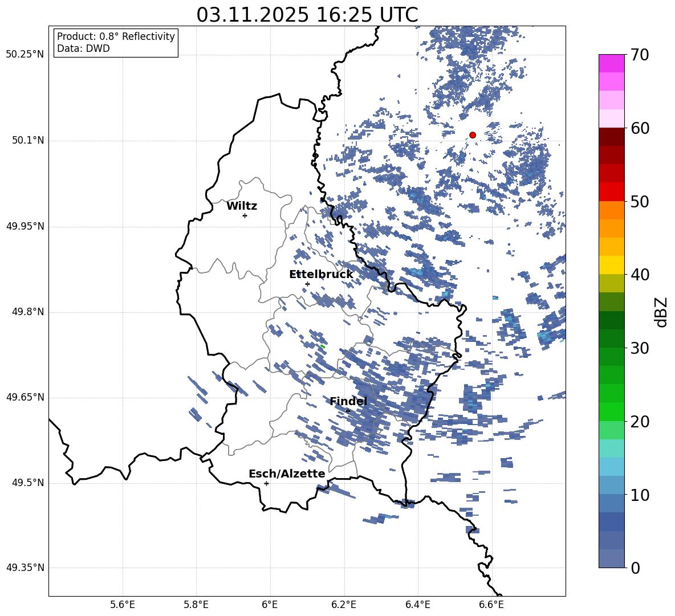
Task: Click the Ettelbruck city label
Action: (x=321, y=274)
